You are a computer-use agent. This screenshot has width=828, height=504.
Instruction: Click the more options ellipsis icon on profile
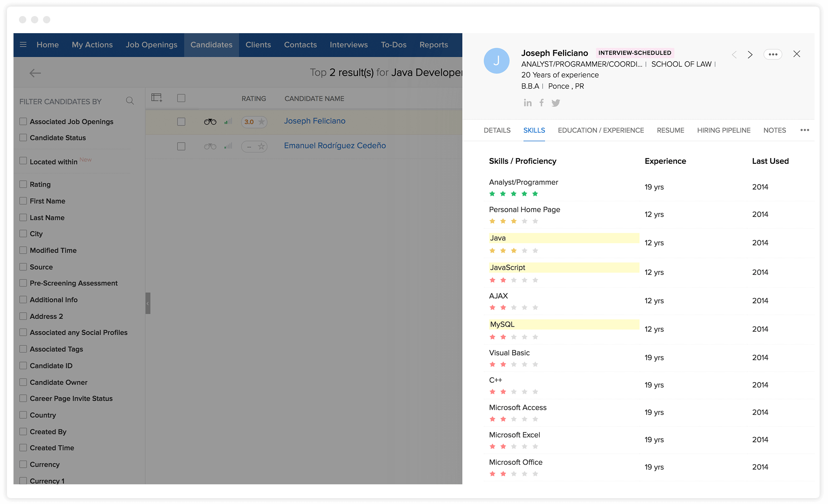pos(773,54)
